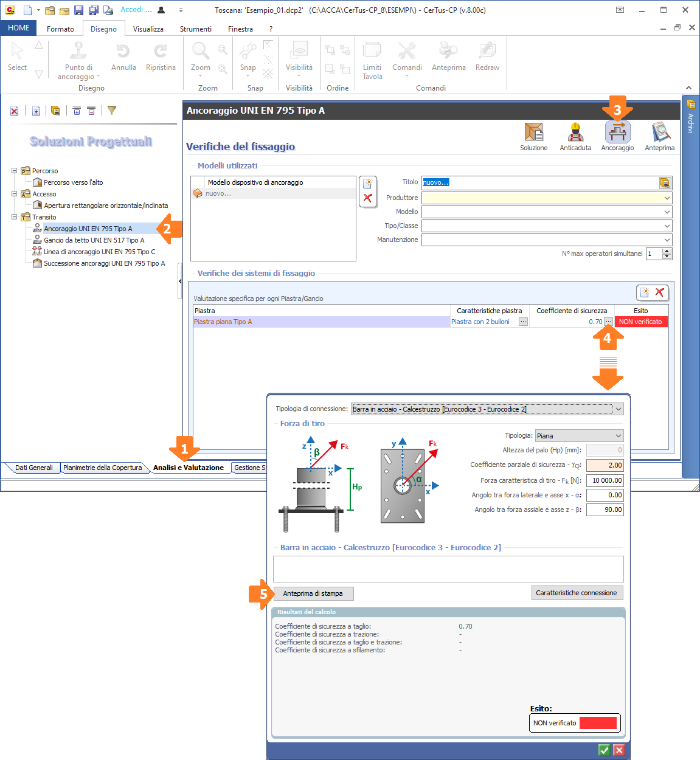Image resolution: width=700 pixels, height=760 pixels.
Task: Open Planimetrie della Copertura tab
Action: (103, 468)
